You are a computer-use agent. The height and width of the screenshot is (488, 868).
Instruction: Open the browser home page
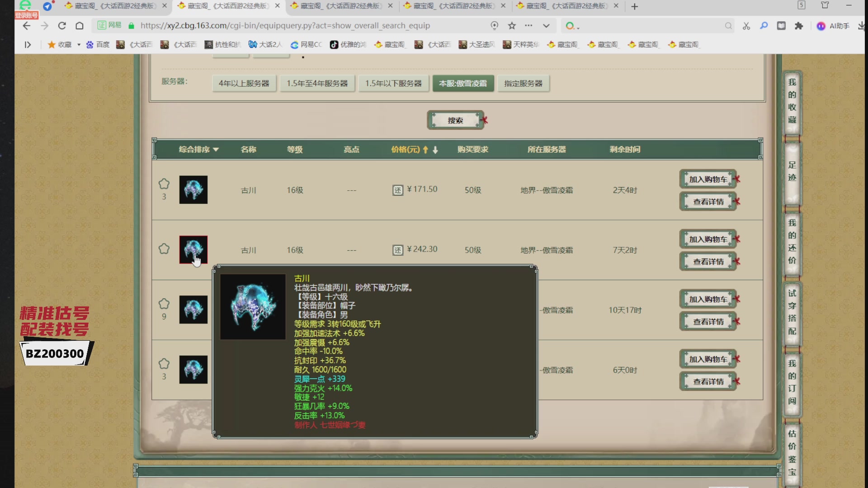click(80, 26)
